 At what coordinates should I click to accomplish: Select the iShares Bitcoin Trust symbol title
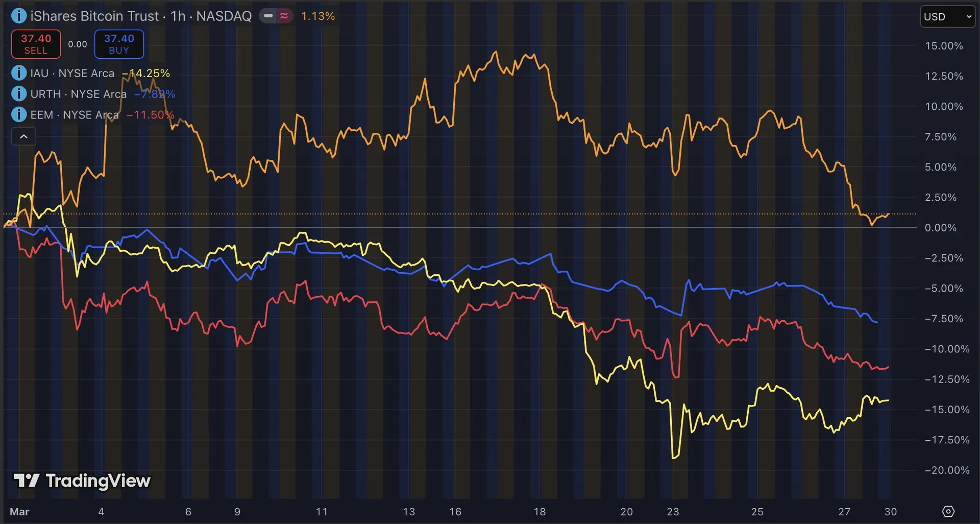pos(140,16)
